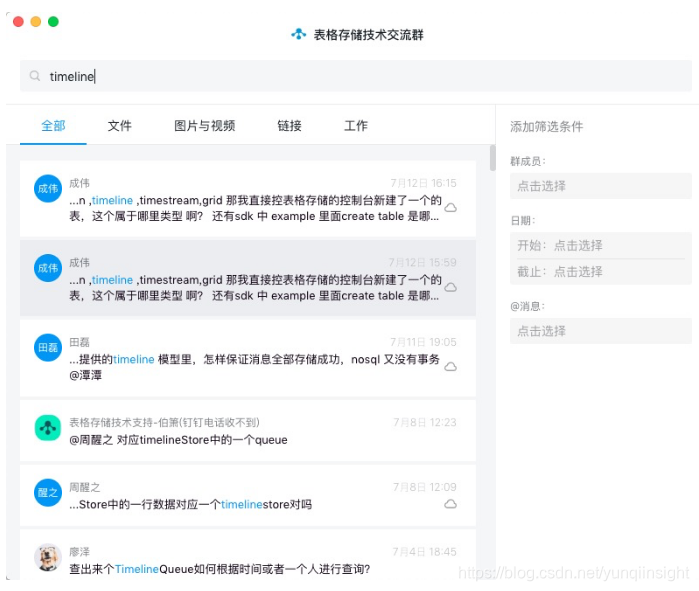This screenshot has width=699, height=591.
Task: Open 廖泽's TimelineQueue question message
Action: [248, 555]
